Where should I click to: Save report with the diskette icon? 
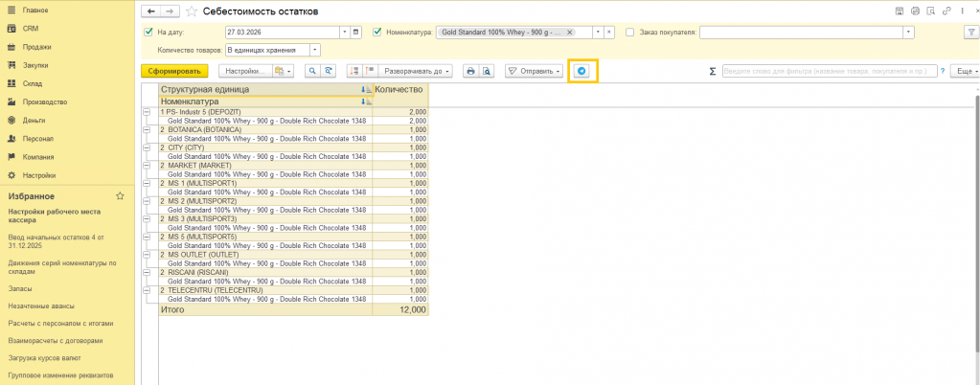pos(900,11)
